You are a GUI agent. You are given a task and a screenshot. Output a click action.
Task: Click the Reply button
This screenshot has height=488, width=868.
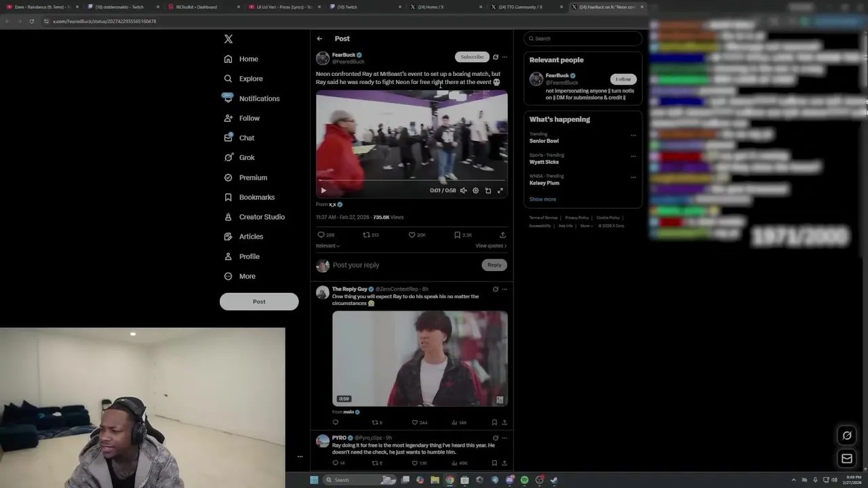[494, 265]
